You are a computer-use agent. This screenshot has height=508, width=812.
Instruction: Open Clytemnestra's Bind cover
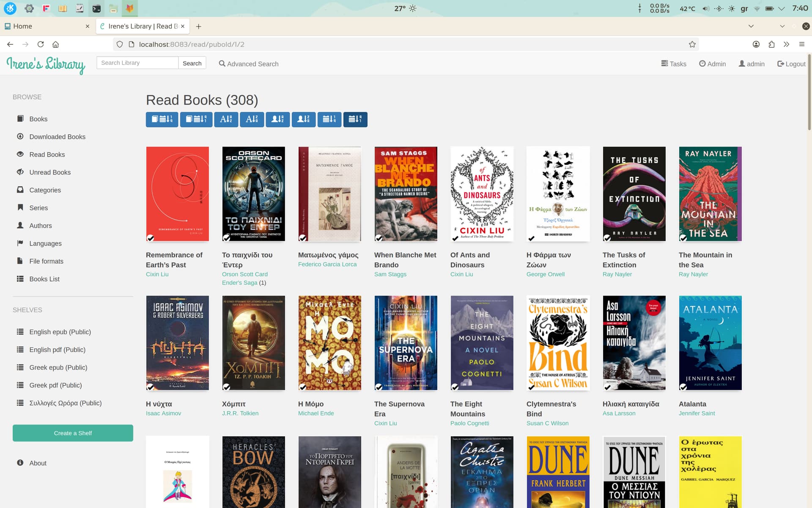click(x=558, y=343)
